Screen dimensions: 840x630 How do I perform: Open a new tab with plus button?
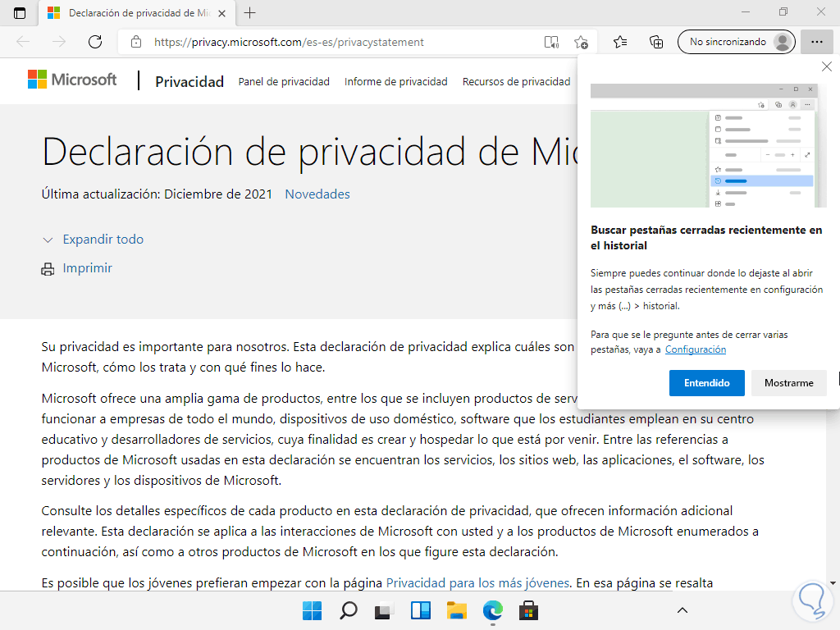click(249, 13)
